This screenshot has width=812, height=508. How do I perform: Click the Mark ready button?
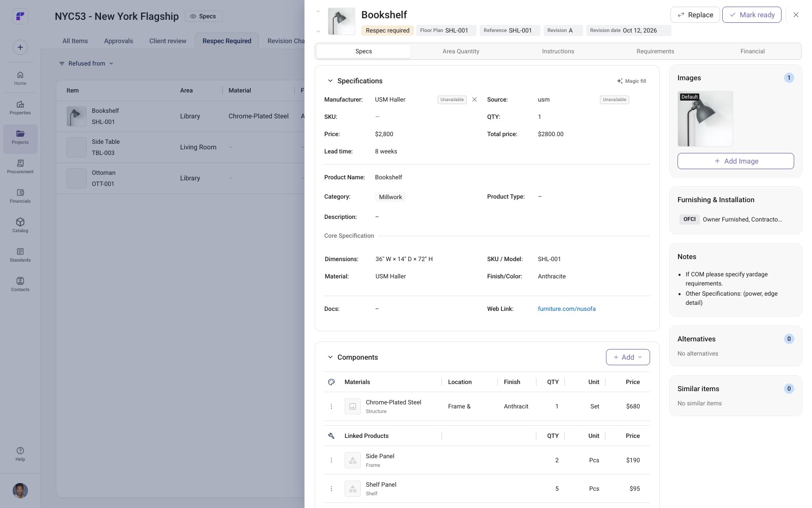click(x=752, y=15)
